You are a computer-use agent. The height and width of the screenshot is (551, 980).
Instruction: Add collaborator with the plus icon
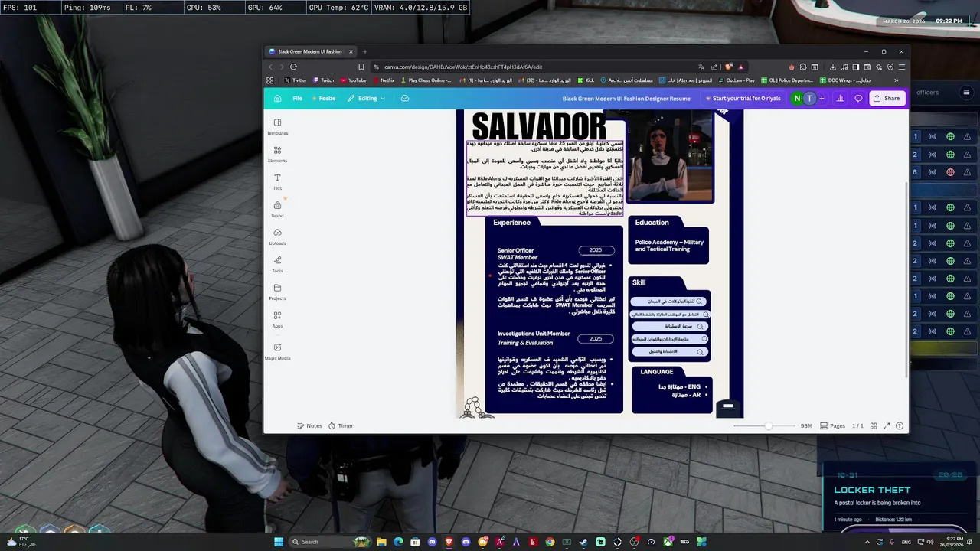tap(822, 98)
